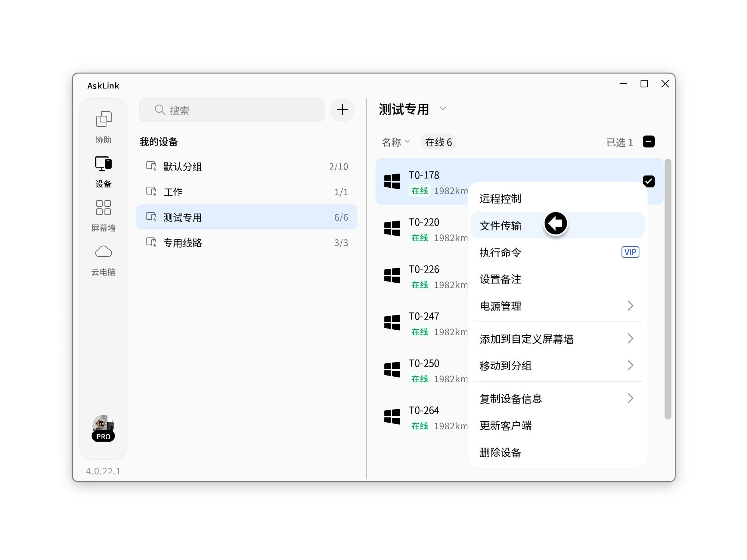Click the search magnifier icon

coord(160,110)
